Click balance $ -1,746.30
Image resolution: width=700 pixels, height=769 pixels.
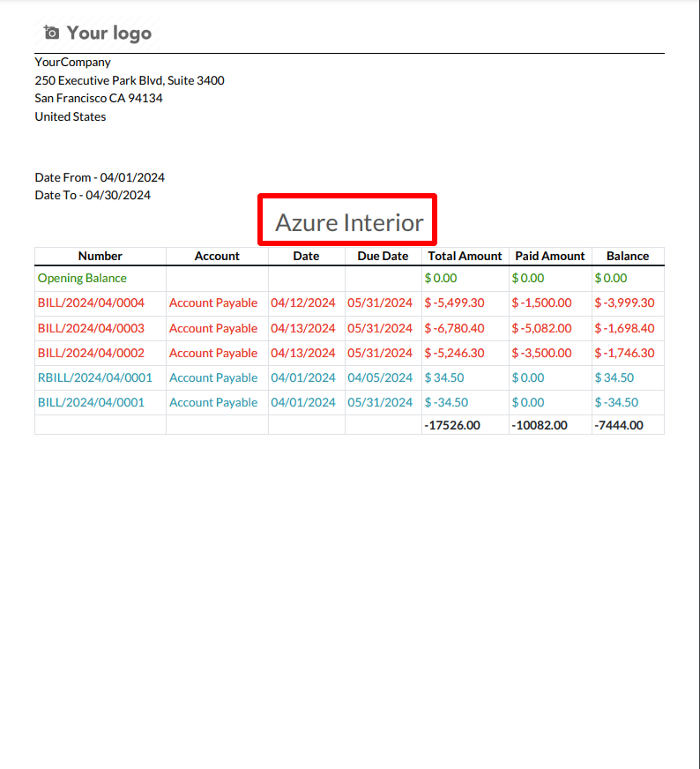coord(624,353)
